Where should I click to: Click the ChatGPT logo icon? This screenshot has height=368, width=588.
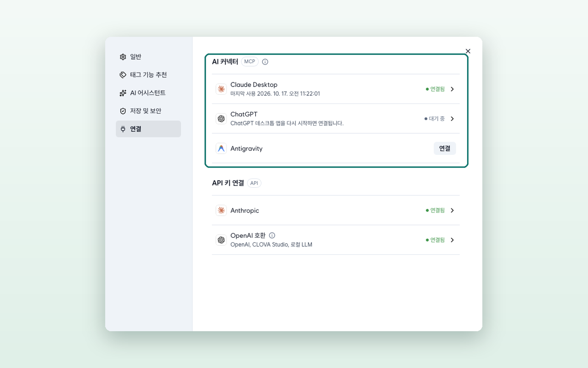(x=221, y=119)
